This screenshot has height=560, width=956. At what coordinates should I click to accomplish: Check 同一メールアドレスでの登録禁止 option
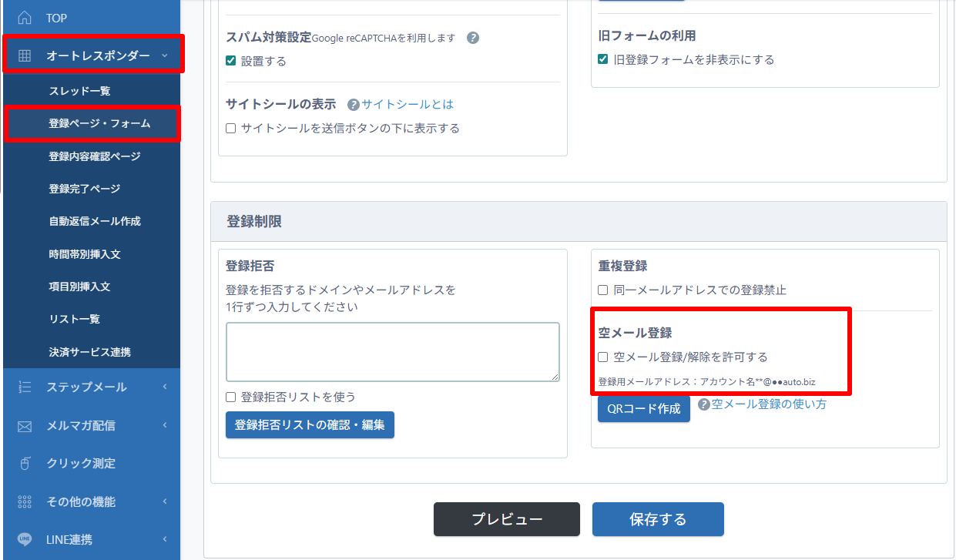click(603, 290)
